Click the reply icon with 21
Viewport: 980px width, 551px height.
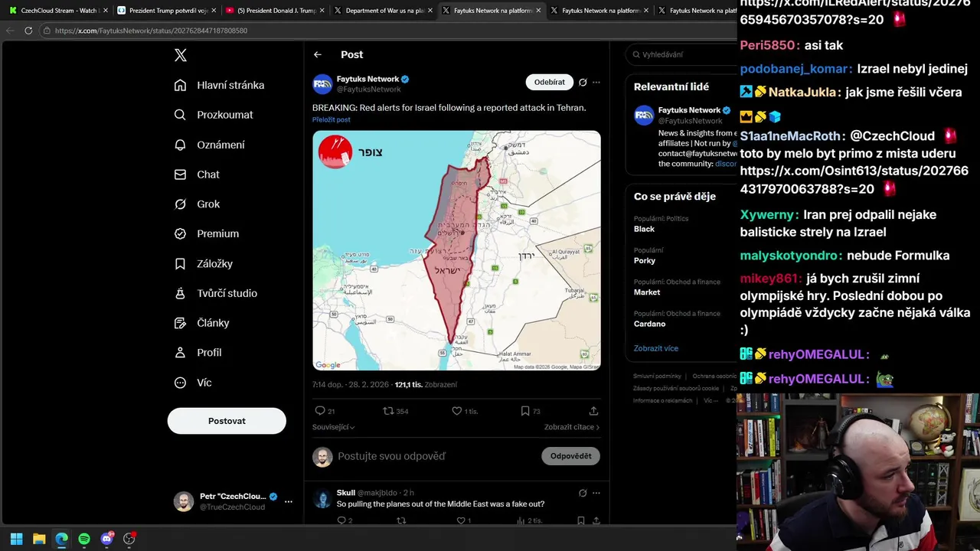click(x=325, y=411)
